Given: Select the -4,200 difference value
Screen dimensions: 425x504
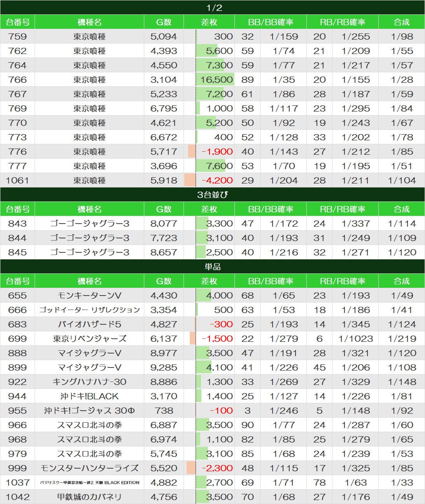Looking at the screenshot, I should pyautogui.click(x=217, y=180).
